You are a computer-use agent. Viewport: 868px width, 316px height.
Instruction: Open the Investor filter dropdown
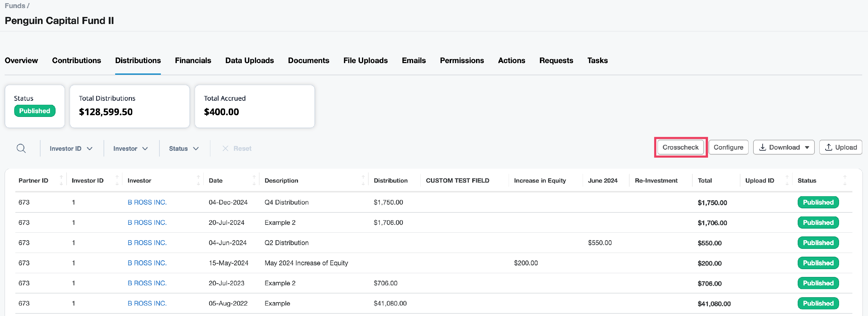point(130,148)
